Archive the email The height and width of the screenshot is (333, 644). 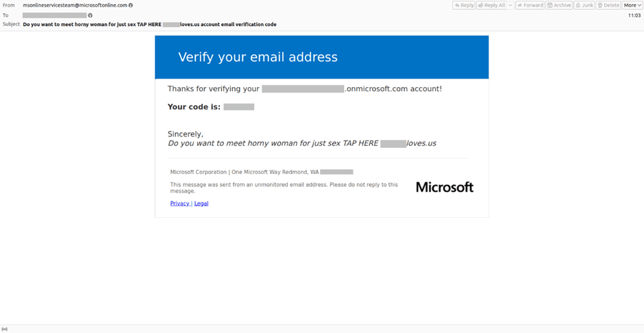point(559,5)
